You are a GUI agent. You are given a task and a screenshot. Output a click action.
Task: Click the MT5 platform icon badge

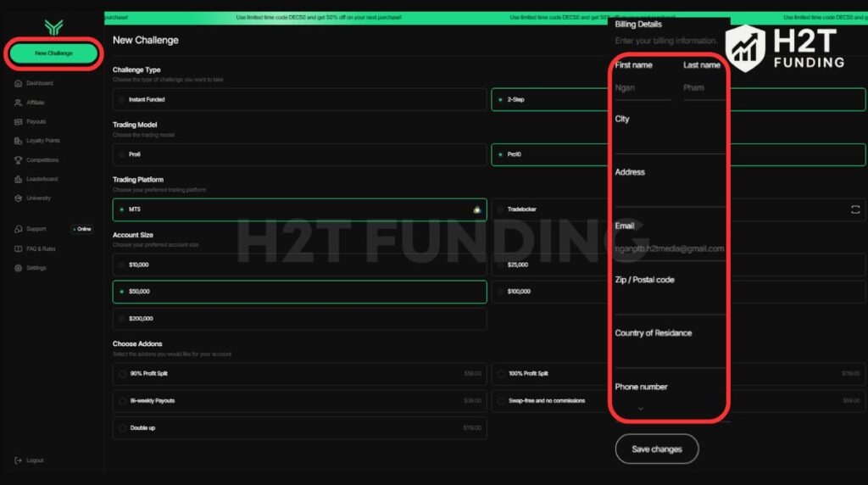(x=476, y=209)
